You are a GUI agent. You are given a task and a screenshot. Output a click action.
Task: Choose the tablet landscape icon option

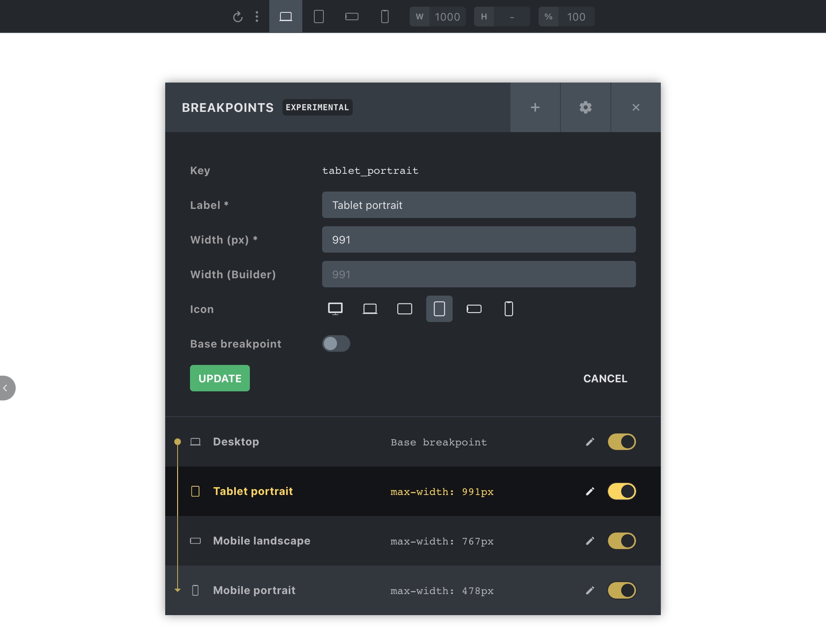click(x=404, y=309)
